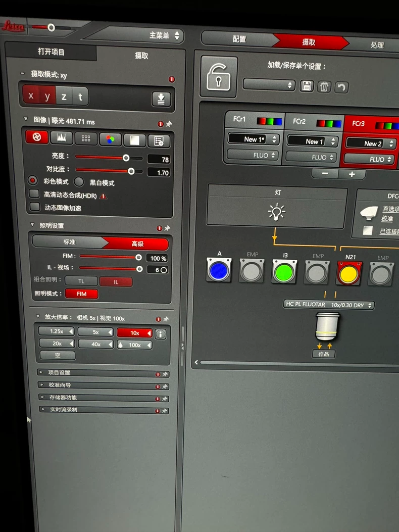399x532 pixels.
Task: Toggle the lamp light bulb icon
Action: (x=276, y=212)
